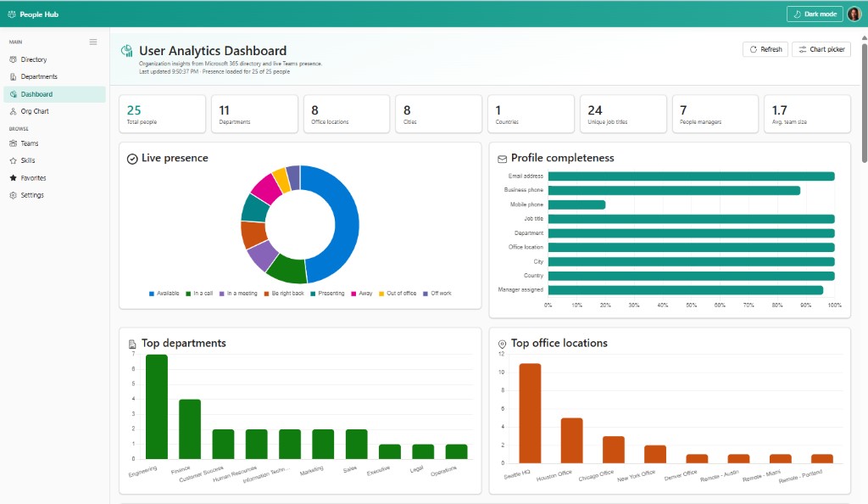Click the Profile completeness envelope icon
Image resolution: width=868 pixels, height=504 pixels.
502,159
